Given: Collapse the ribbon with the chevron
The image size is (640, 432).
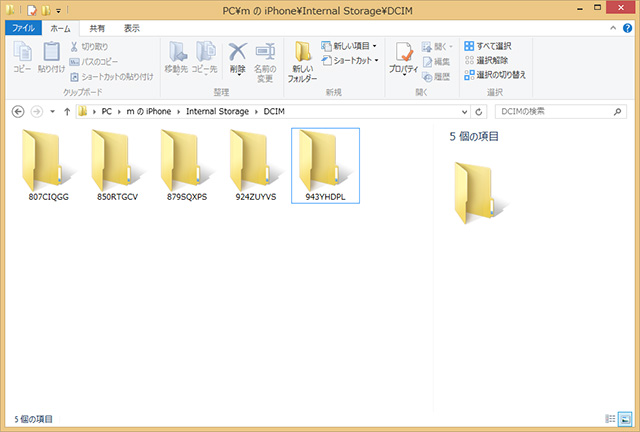Looking at the screenshot, I should pos(613,28).
